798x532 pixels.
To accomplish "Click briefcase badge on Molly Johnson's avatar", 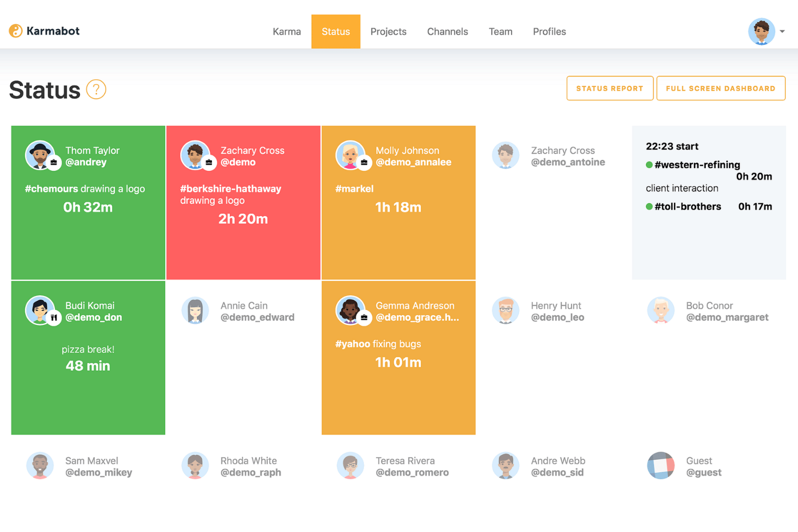I will tap(364, 162).
